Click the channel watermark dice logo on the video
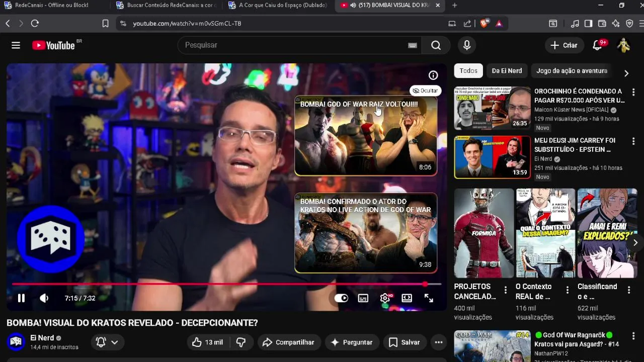The width and height of the screenshot is (644, 362). coord(50,239)
